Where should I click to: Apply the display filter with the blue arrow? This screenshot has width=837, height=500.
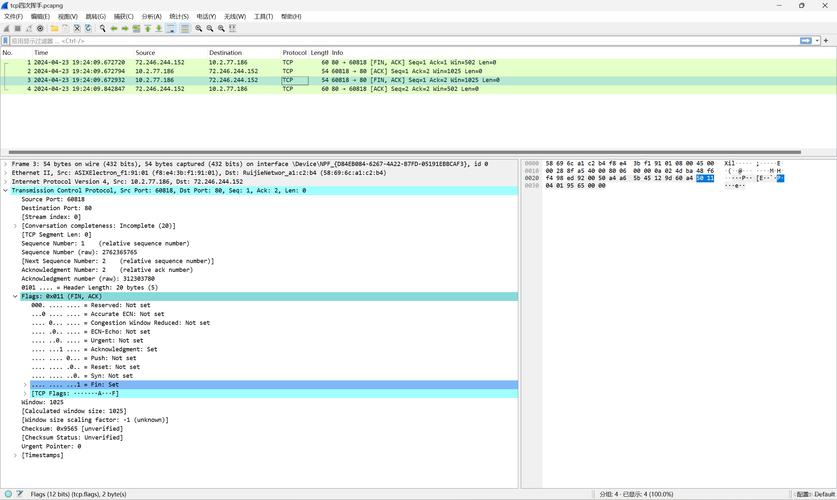pos(806,41)
